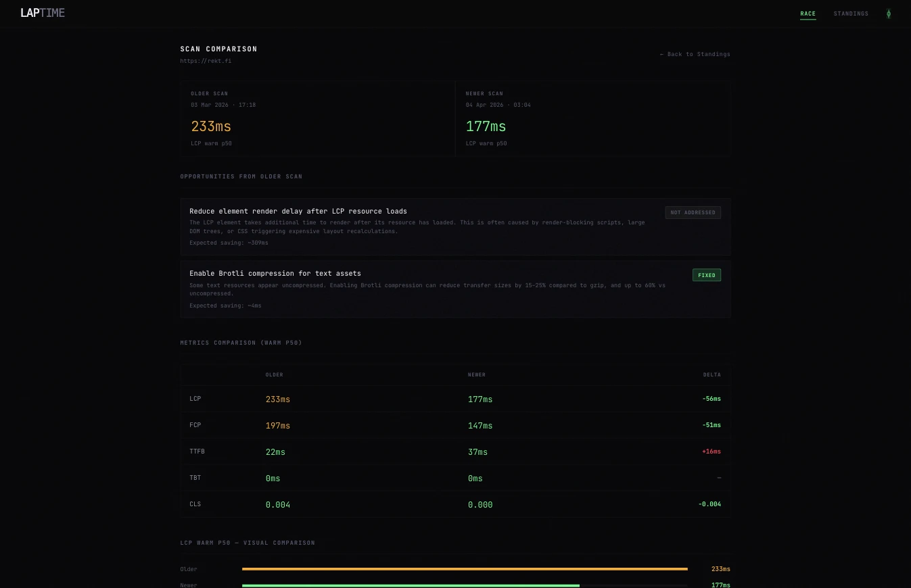The height and width of the screenshot is (588, 911).
Task: Click the CLS row label in metrics table
Action: (195, 504)
